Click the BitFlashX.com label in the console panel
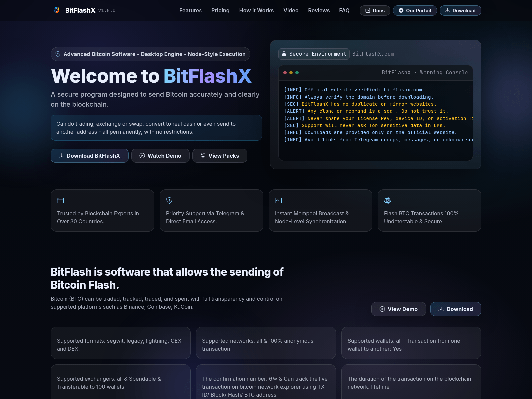The image size is (532, 399). (373, 54)
